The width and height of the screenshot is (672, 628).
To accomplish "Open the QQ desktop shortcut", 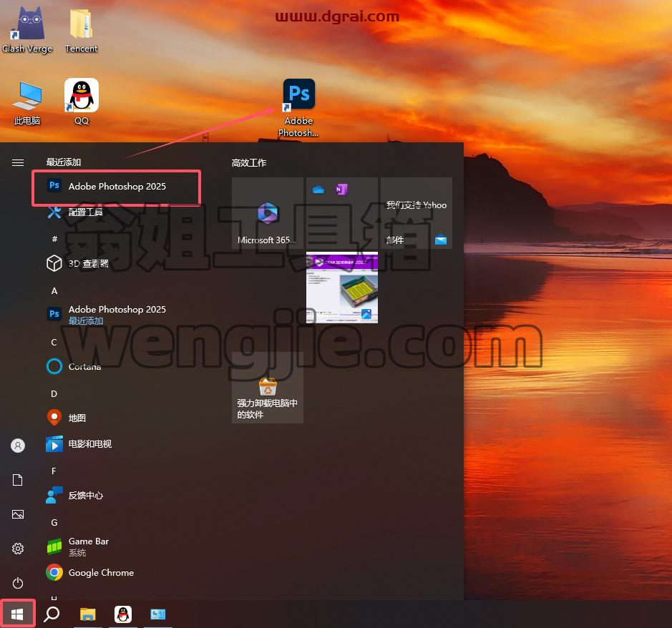I will click(x=82, y=102).
